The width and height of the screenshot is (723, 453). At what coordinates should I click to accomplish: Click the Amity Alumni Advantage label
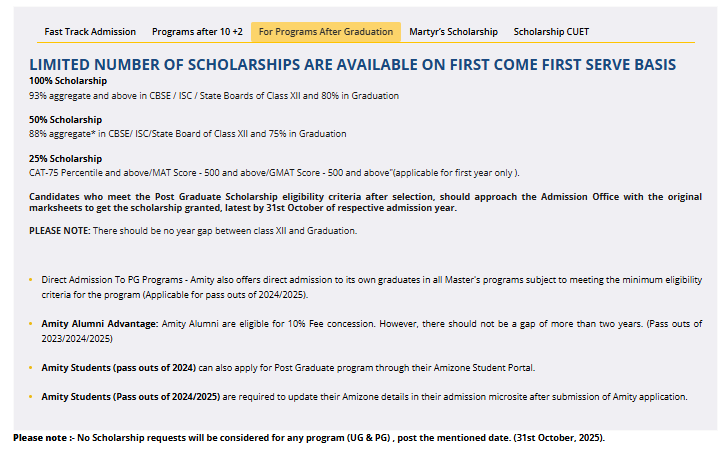(100, 325)
